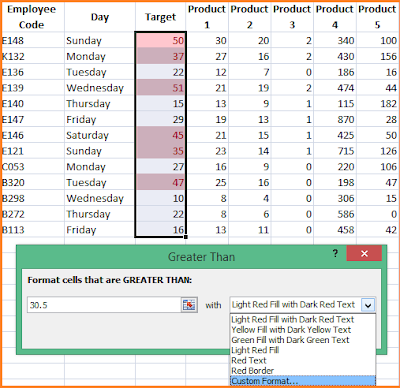Select Target cell with value 50

click(160, 41)
